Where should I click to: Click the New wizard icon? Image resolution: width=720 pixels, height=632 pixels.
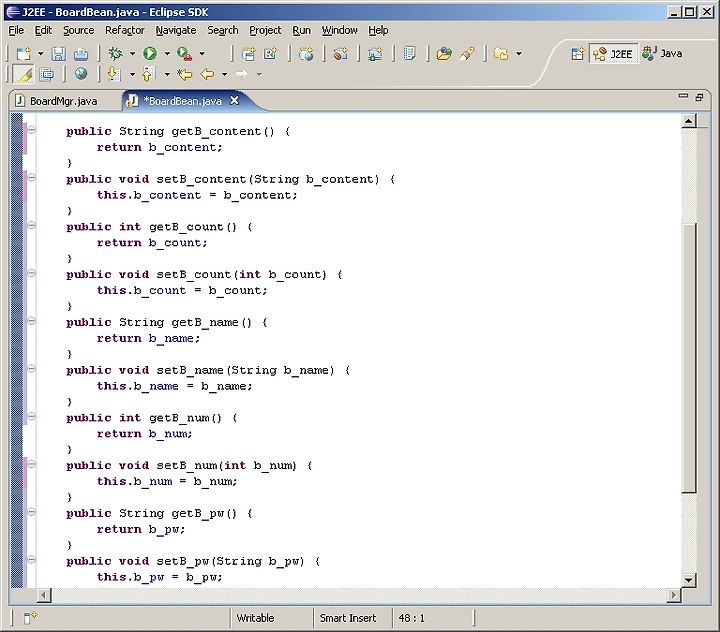point(23,54)
